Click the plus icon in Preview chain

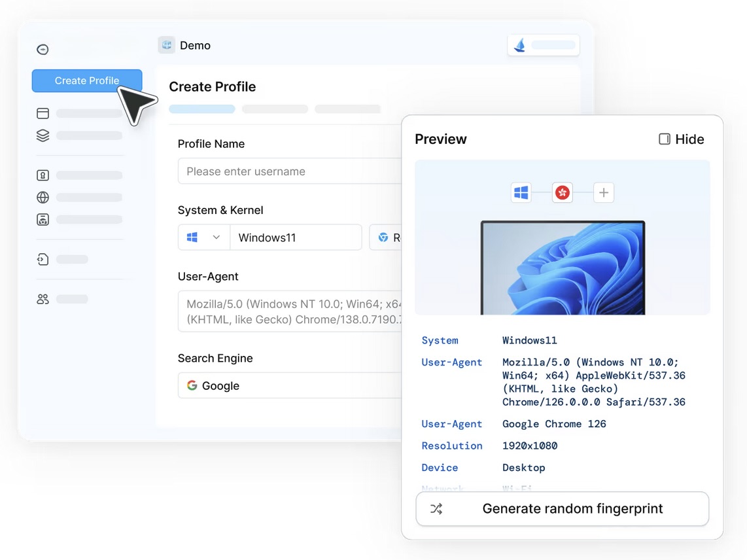603,192
